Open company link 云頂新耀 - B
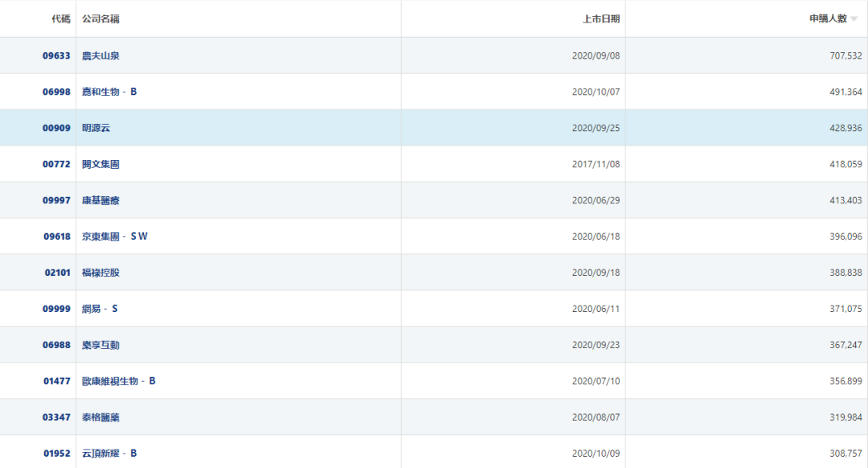 [x=109, y=454]
